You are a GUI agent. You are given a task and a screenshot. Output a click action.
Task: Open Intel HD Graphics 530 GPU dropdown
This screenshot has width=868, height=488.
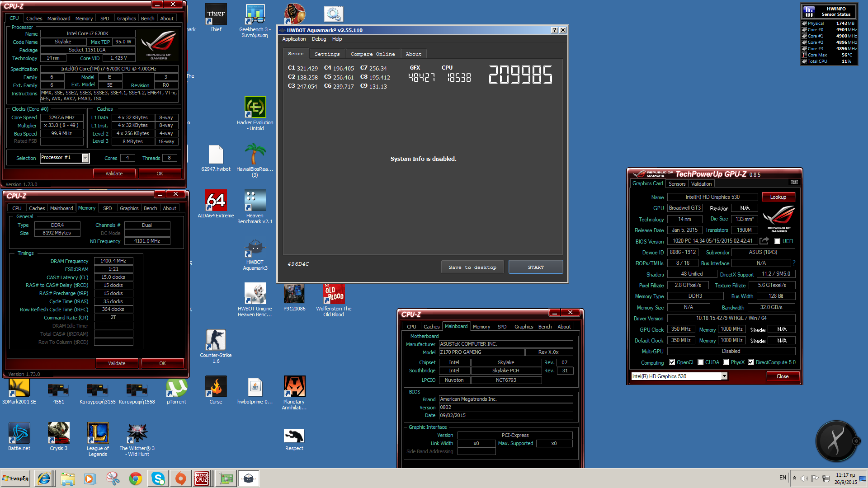tap(724, 376)
